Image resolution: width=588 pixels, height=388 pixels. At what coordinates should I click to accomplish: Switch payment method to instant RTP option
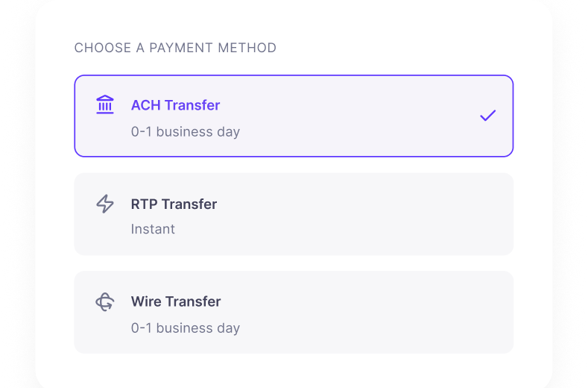pos(294,214)
